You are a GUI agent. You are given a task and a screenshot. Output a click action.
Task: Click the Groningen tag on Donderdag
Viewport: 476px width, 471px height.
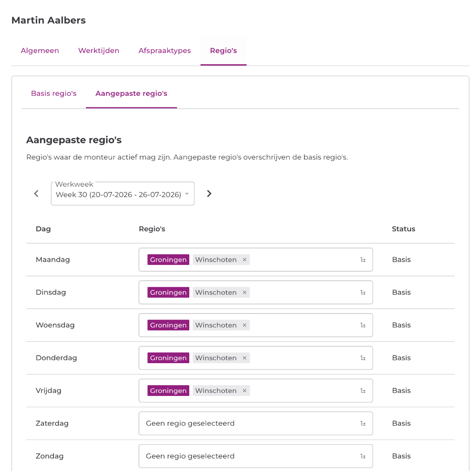pos(168,358)
